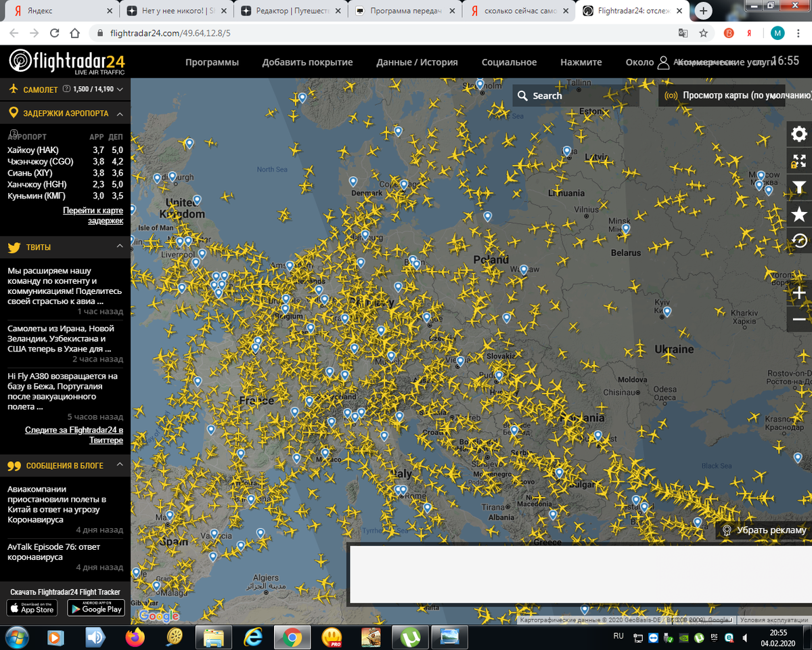
Task: Open the Около menu item
Action: 639,62
